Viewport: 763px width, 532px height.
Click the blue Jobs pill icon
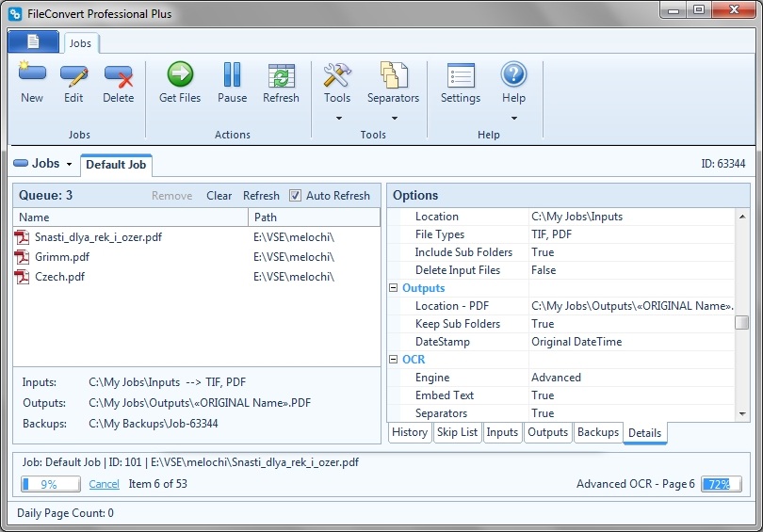click(x=21, y=164)
